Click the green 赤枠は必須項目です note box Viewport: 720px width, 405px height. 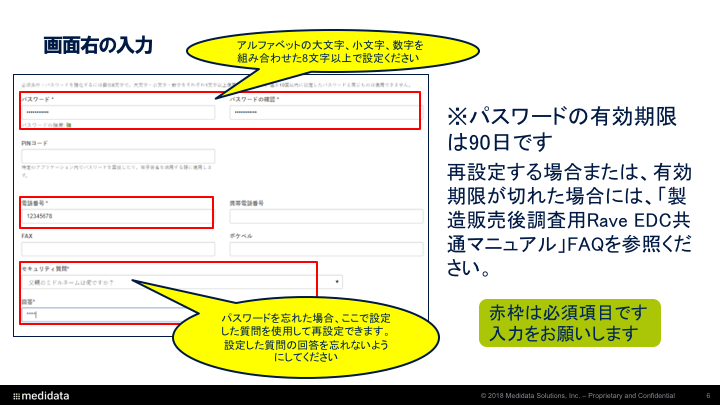(568, 323)
